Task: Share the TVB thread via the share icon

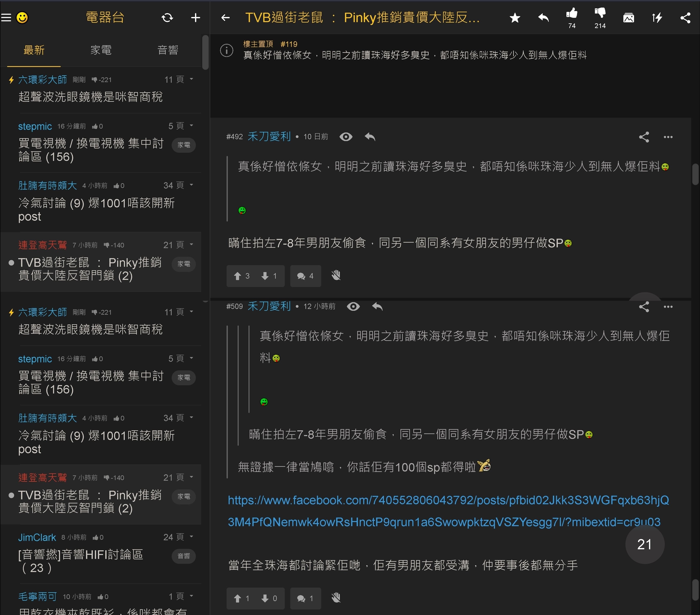Action: pyautogui.click(x=685, y=17)
